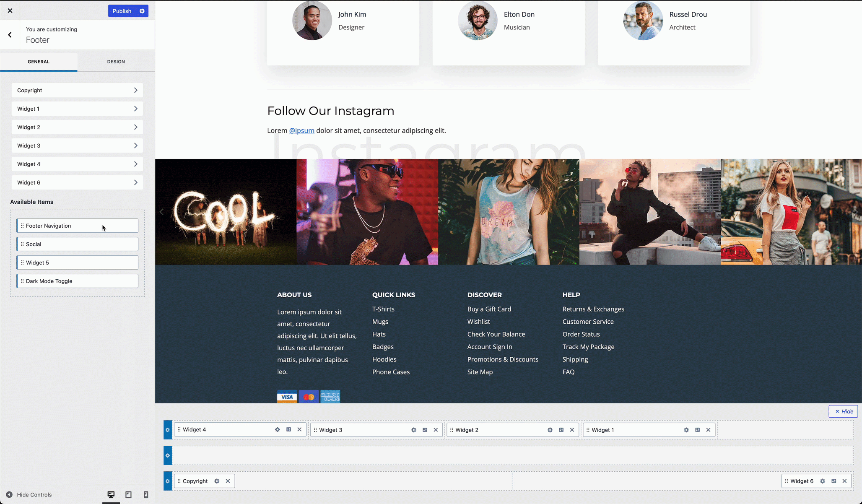Click the Publish button
862x504 pixels.
(x=122, y=11)
